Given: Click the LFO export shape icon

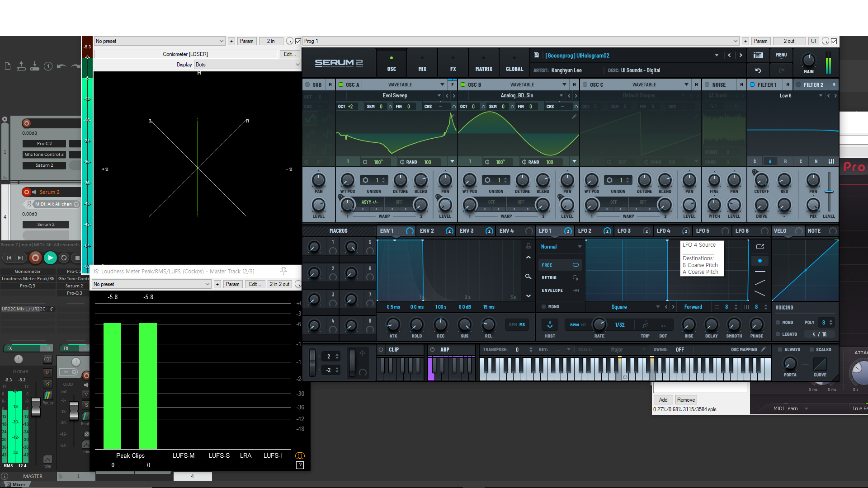Looking at the screenshot, I should click(x=760, y=246).
